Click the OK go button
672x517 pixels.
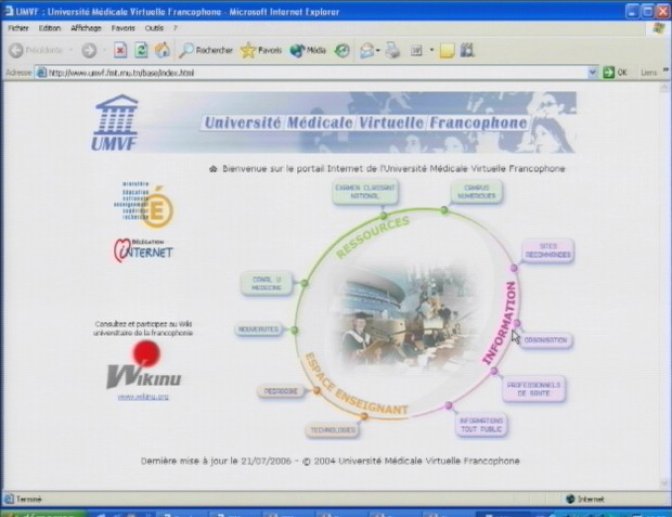615,72
